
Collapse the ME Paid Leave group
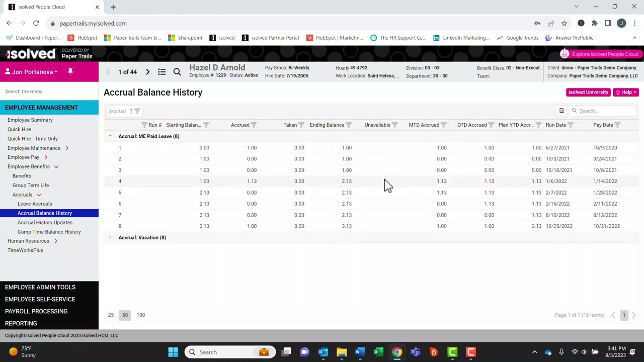click(x=110, y=136)
